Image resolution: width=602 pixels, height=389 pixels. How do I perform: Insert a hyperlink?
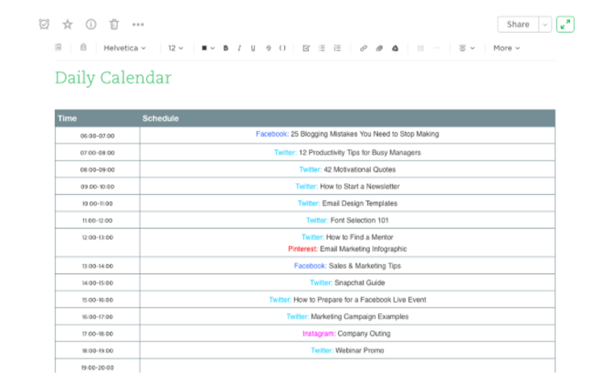[363, 48]
